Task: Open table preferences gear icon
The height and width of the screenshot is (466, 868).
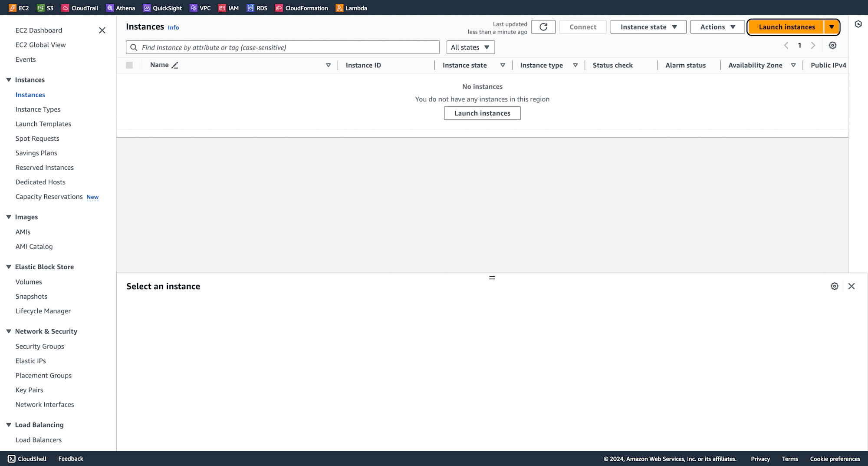Action: click(832, 45)
